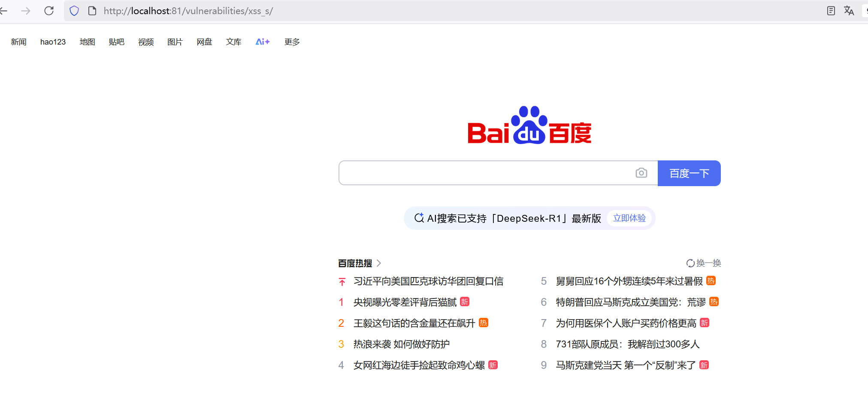This screenshot has height=404, width=868.
Task: Click the browser back arrow
Action: pos(3,11)
